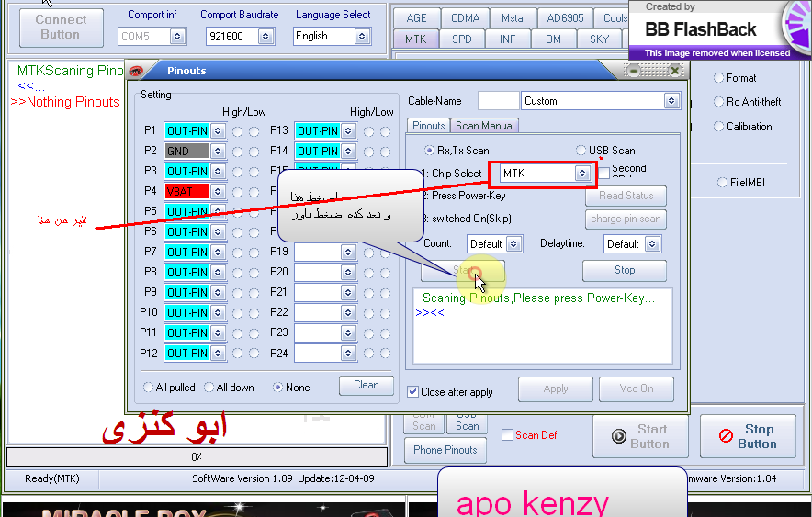Switch to the CDMA tab
The image size is (812, 517).
pos(465,18)
